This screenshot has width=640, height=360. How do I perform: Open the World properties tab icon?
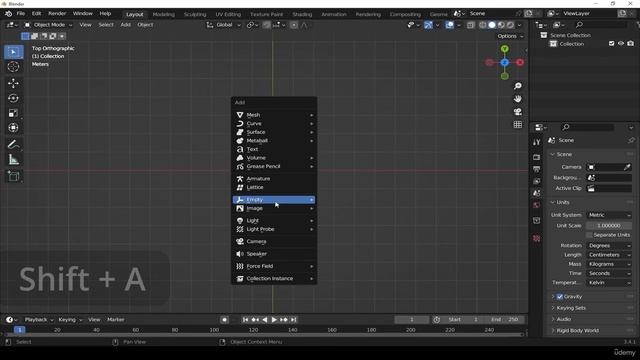536,205
